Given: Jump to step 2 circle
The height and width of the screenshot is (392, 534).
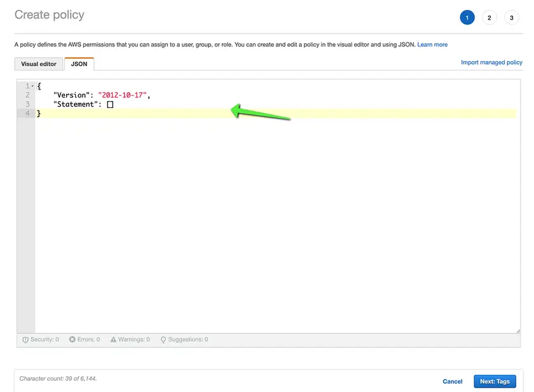Looking at the screenshot, I should tap(489, 18).
